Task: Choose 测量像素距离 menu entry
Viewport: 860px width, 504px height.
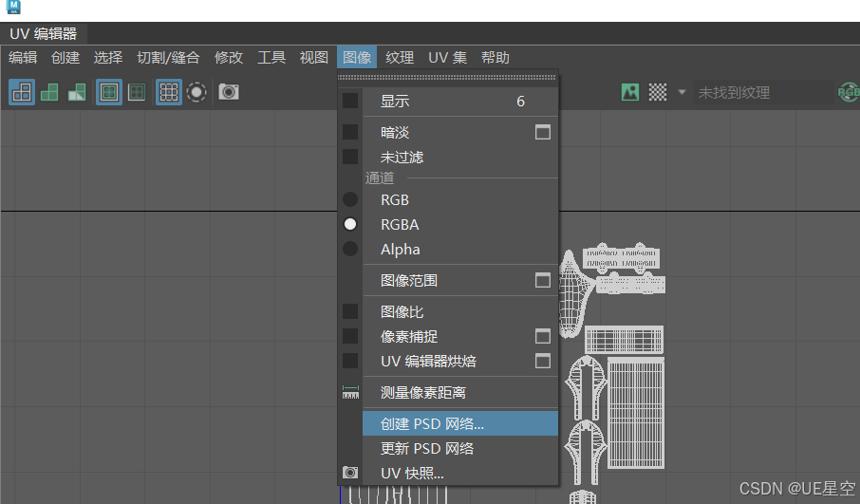Action: coord(460,393)
